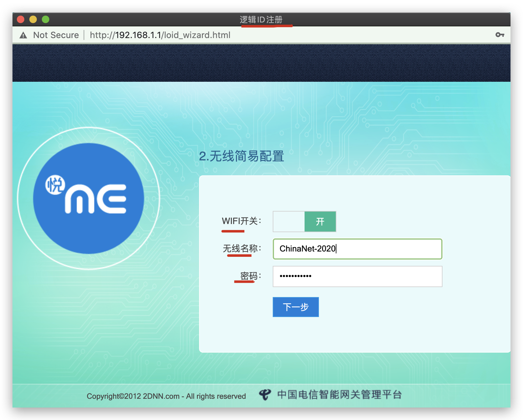
Task: Click the 下一步 next step button
Action: 296,307
